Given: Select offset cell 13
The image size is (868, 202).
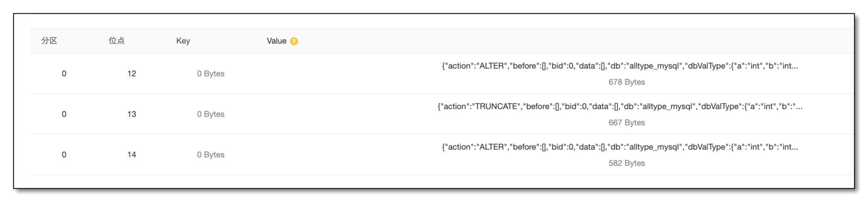Looking at the screenshot, I should point(132,114).
